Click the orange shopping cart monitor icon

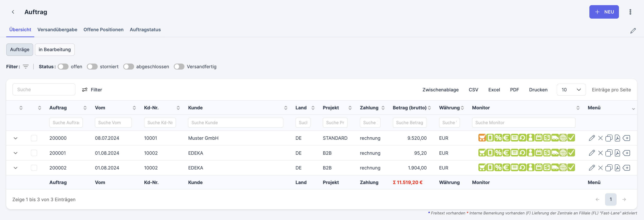[482, 138]
